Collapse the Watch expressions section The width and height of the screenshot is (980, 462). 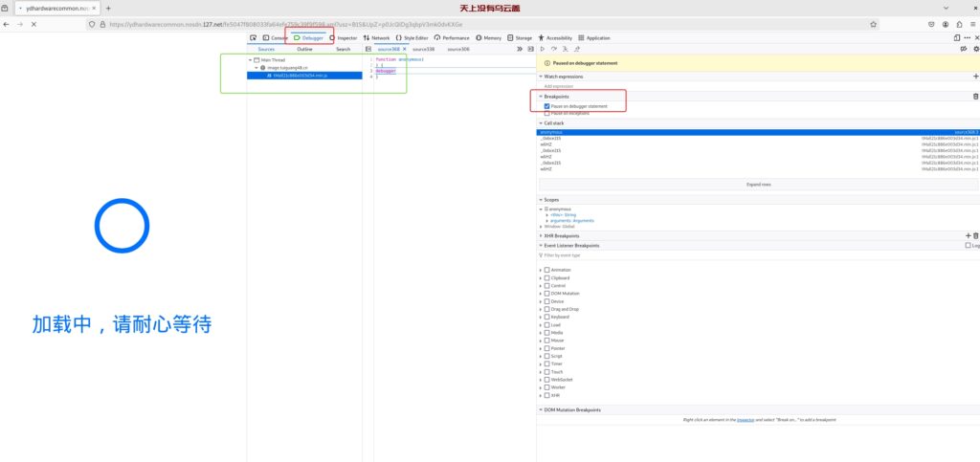click(x=541, y=77)
